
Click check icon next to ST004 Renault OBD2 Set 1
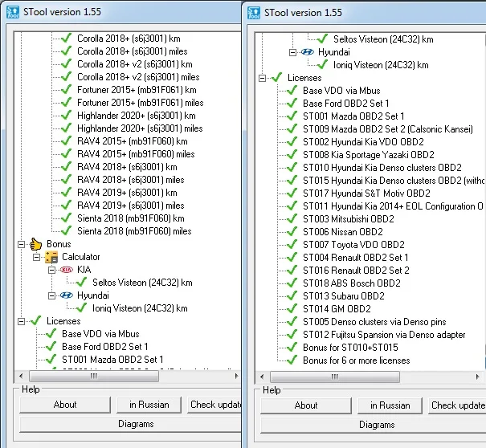tap(292, 257)
